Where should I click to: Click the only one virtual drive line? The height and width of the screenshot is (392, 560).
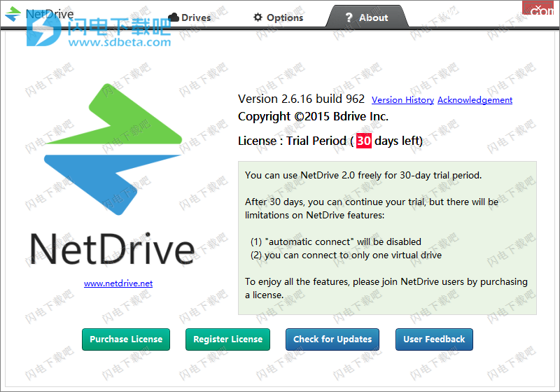(x=346, y=255)
